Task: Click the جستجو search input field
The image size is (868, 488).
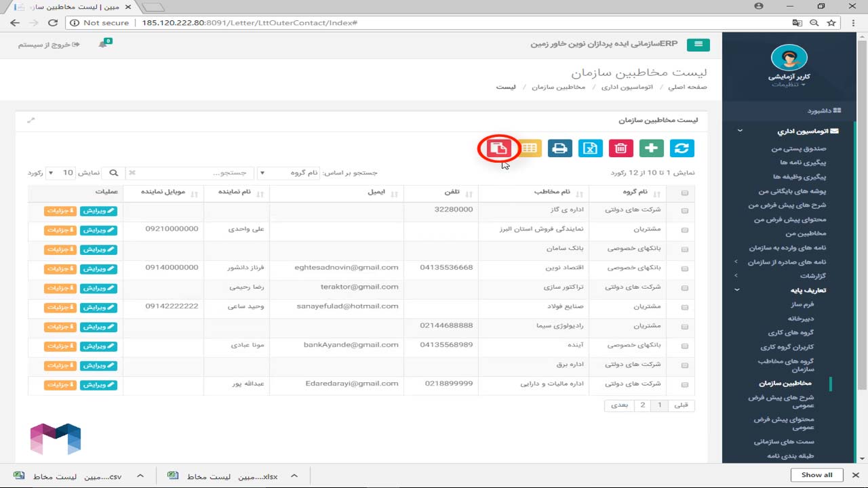Action: [197, 173]
